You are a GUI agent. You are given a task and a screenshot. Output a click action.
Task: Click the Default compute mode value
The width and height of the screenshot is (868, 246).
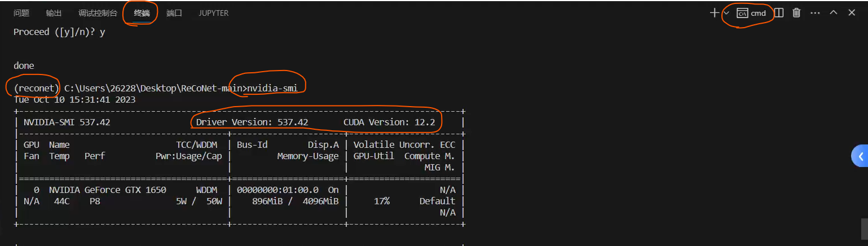[x=437, y=201]
